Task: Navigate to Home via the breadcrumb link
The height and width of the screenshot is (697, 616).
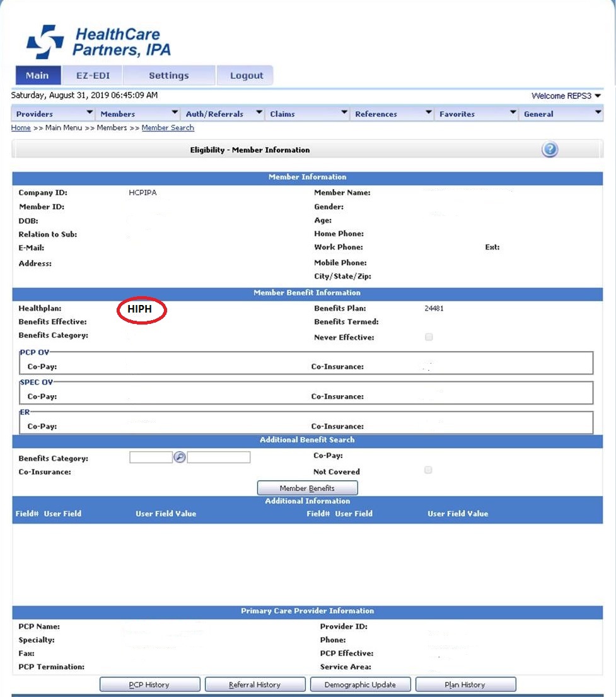Action: pyautogui.click(x=20, y=127)
